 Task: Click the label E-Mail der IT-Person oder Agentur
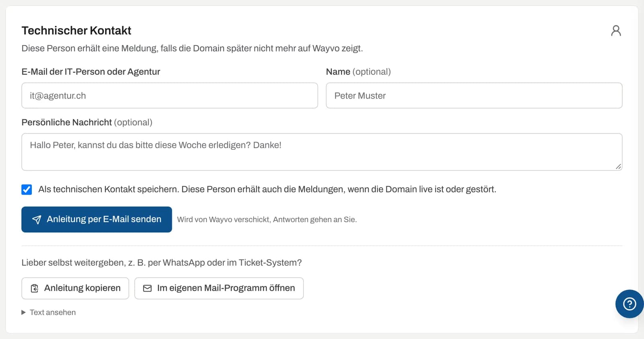click(x=91, y=72)
